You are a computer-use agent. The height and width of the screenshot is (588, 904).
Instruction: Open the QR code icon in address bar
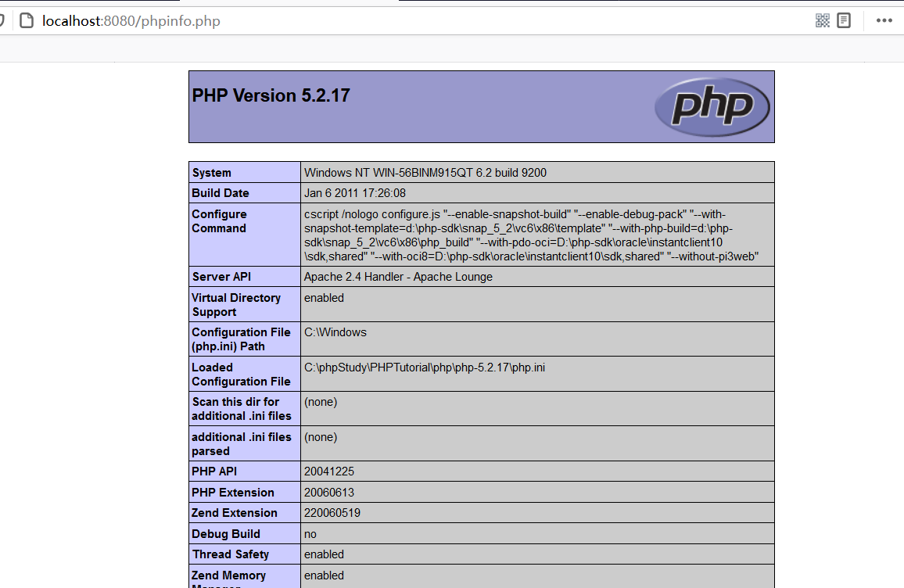point(822,21)
